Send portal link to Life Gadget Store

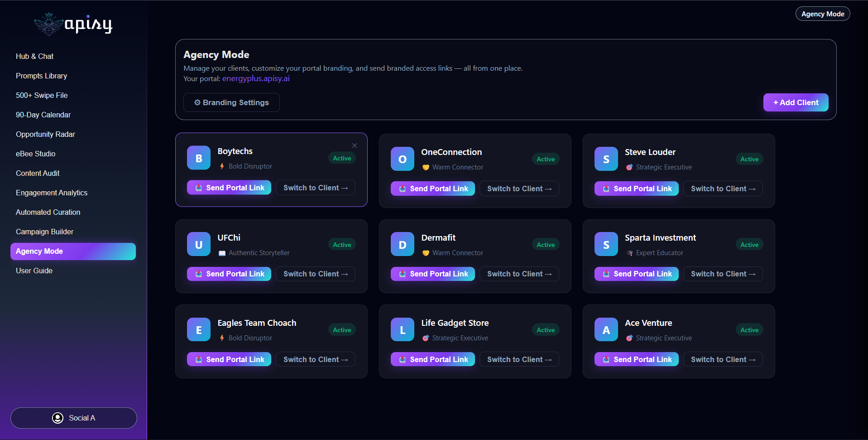(x=433, y=359)
